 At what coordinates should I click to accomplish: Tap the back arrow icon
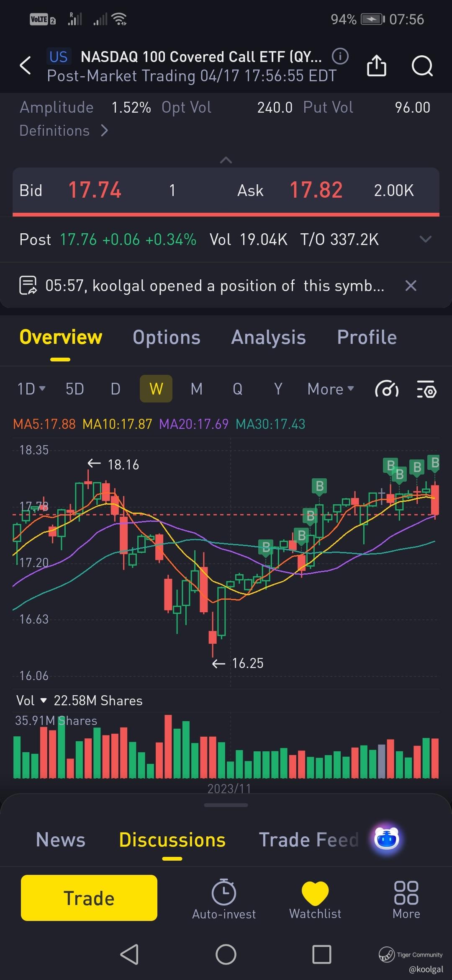click(26, 66)
